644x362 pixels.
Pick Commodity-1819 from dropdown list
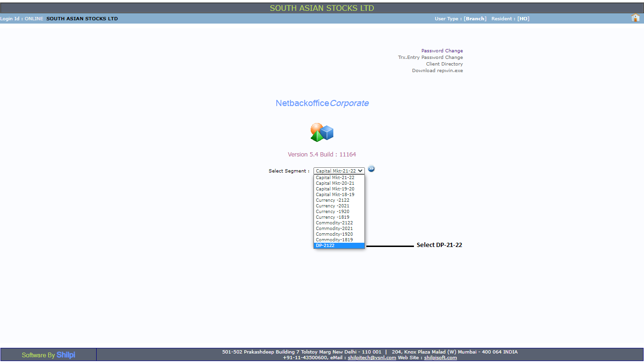[334, 240]
